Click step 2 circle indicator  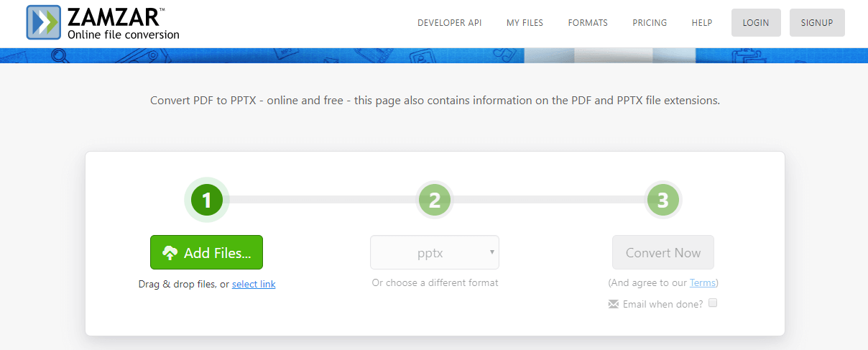coord(435,200)
